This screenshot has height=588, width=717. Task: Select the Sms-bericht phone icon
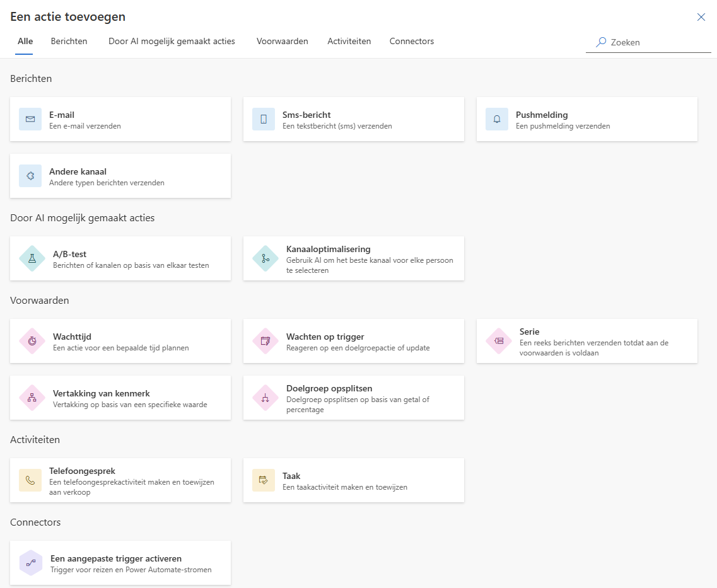click(x=264, y=119)
